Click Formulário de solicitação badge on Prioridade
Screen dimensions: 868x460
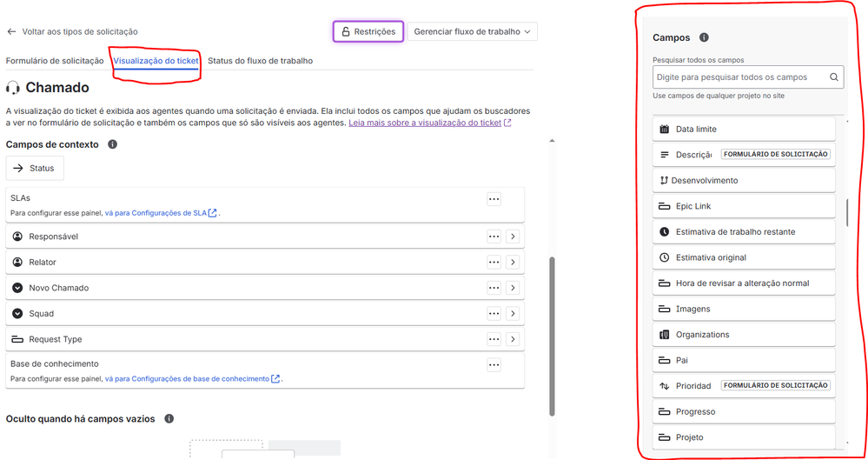pos(776,385)
